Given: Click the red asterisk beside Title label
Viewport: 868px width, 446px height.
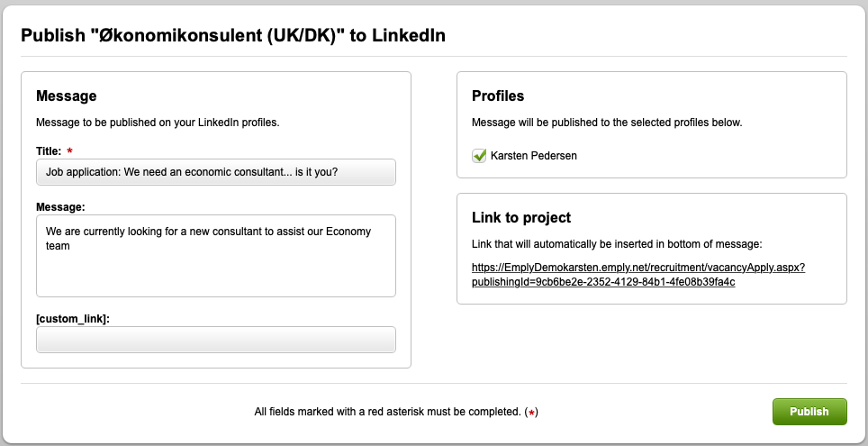Looking at the screenshot, I should [x=70, y=150].
